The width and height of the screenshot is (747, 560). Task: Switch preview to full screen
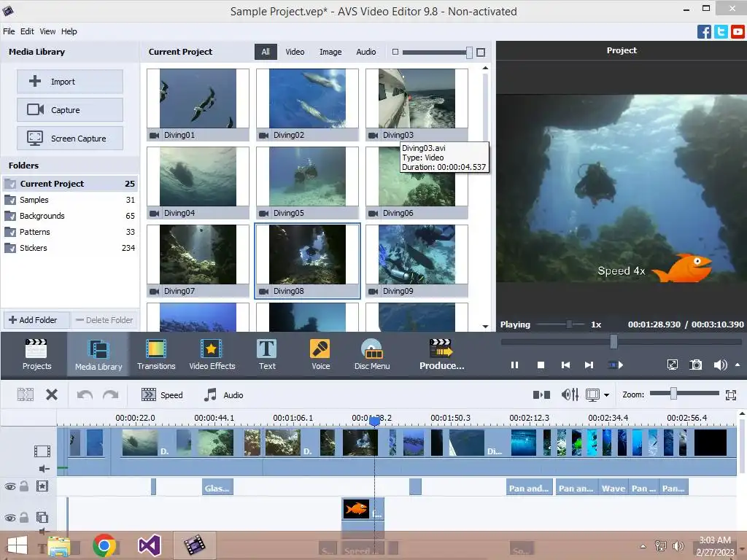tap(672, 365)
